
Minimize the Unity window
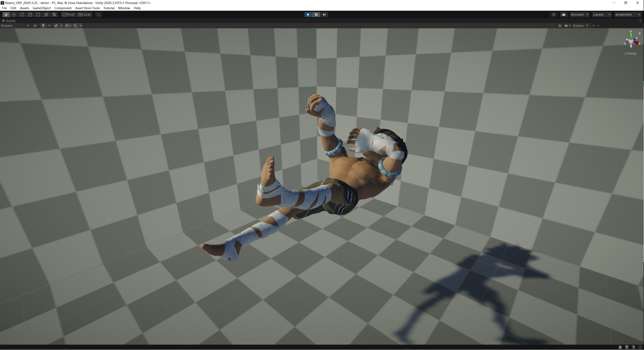pos(614,3)
